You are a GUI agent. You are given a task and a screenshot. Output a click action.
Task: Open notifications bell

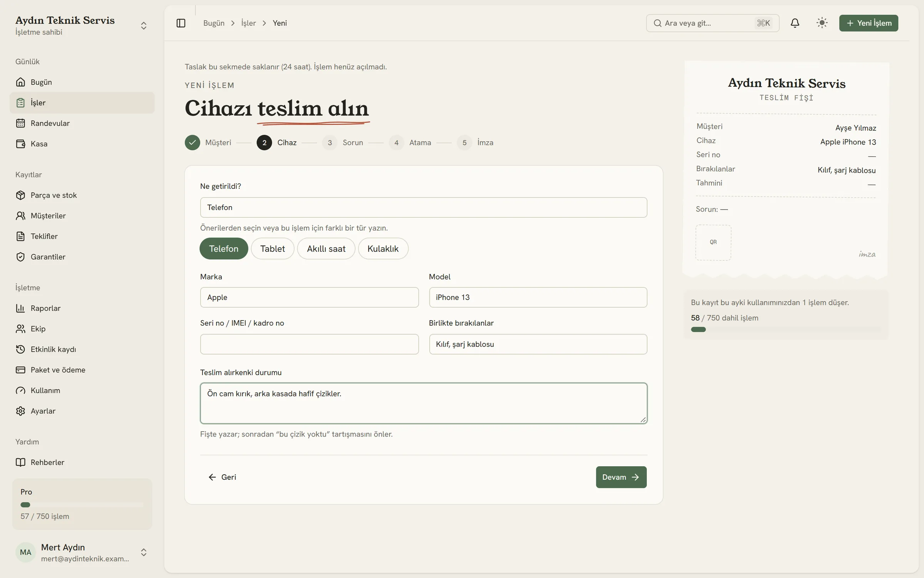pyautogui.click(x=795, y=23)
